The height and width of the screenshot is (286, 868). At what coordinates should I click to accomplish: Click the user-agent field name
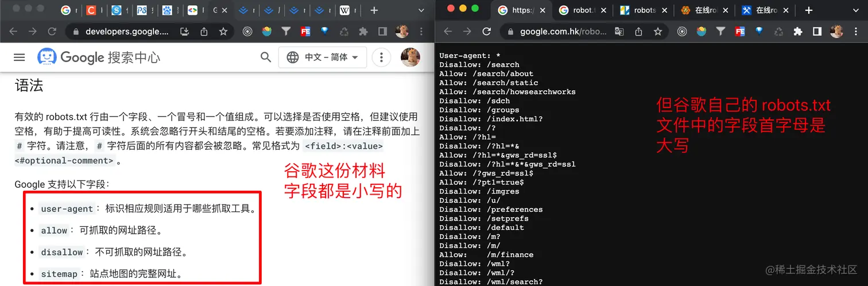tap(67, 209)
